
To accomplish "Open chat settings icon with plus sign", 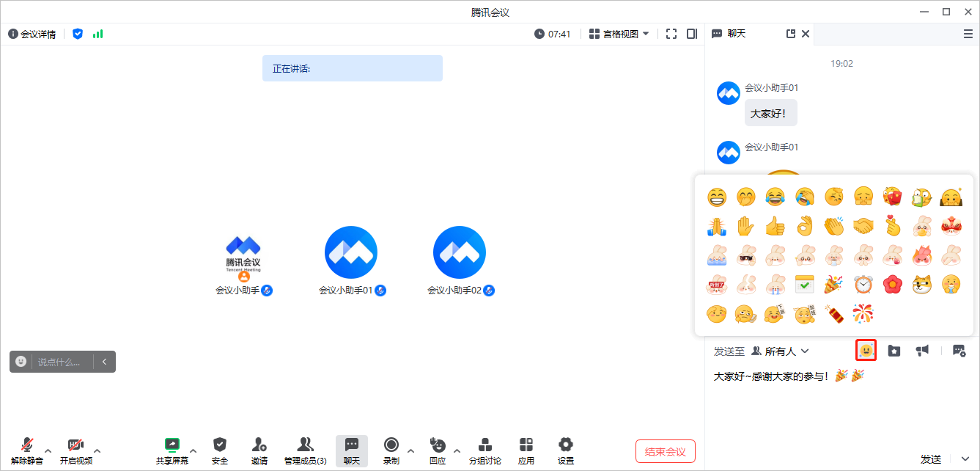I will click(959, 351).
